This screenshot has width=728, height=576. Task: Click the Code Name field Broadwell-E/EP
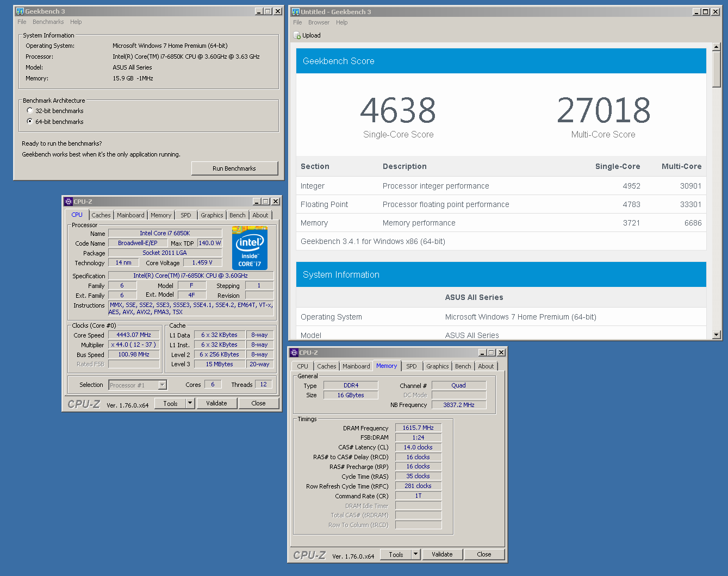point(138,243)
